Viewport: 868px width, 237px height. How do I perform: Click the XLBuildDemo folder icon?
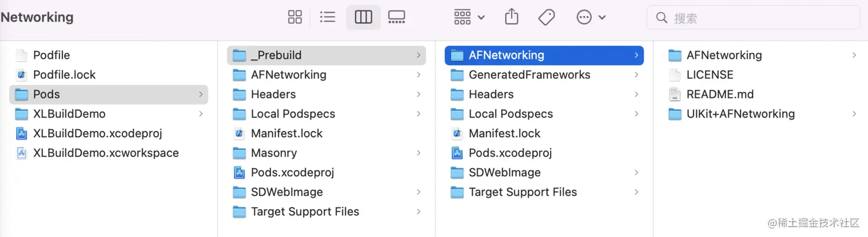point(21,114)
